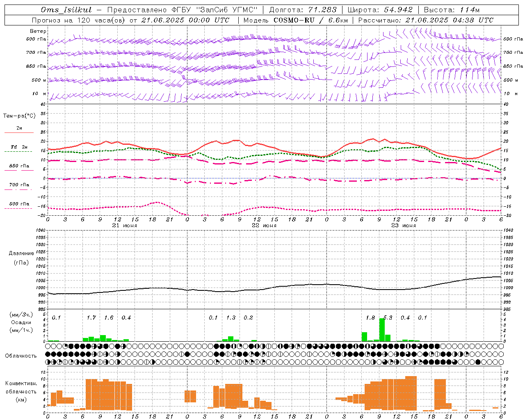This screenshot has height=420, width=525.
Task: Click the right 700 гПа wind level label
Action: (513, 52)
